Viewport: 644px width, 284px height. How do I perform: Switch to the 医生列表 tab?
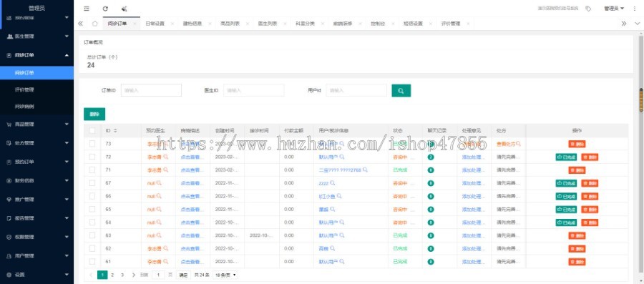tap(268, 24)
